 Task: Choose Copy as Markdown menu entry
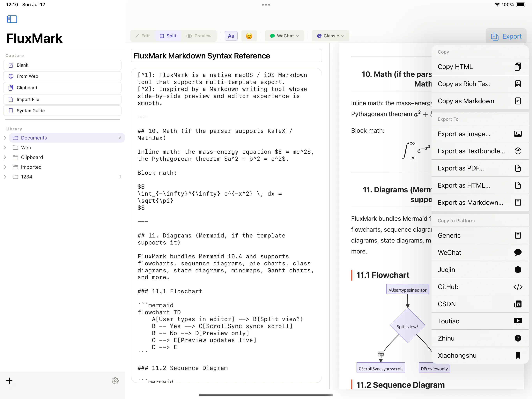(480, 101)
